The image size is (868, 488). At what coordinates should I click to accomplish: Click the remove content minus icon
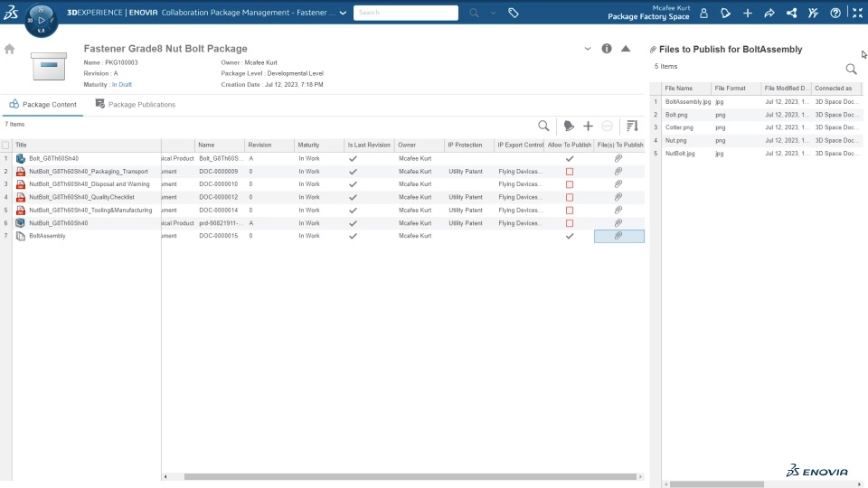pos(608,127)
